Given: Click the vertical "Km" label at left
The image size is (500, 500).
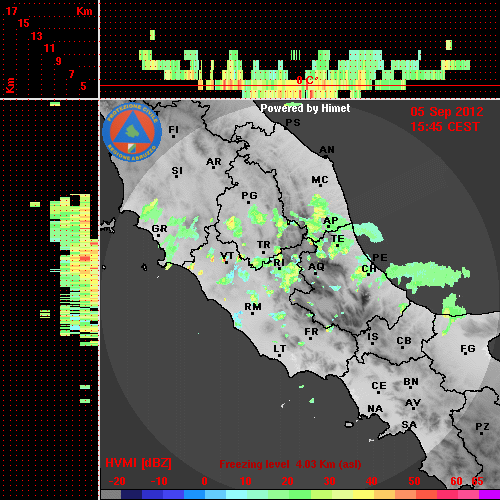Looking at the screenshot, I should [x=10, y=86].
